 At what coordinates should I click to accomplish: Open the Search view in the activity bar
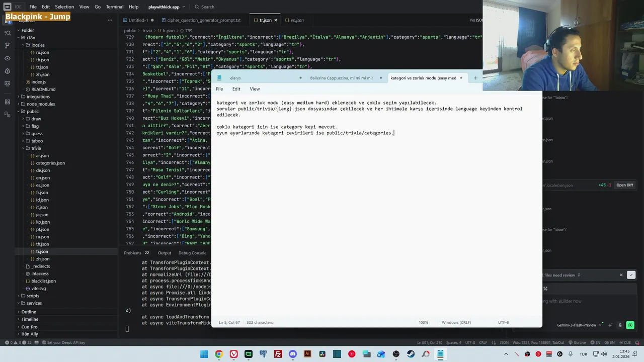[7, 33]
